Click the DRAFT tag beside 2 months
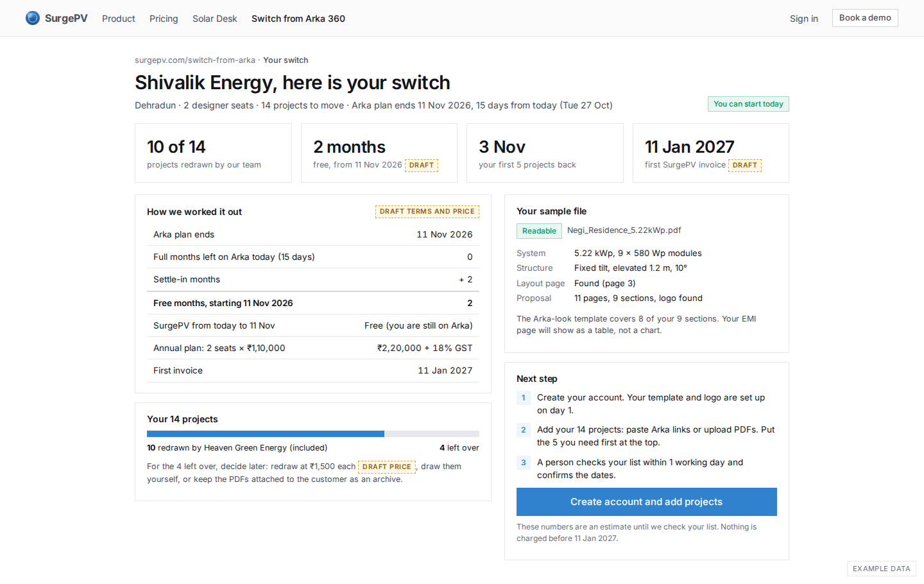924x584 pixels. tap(422, 165)
